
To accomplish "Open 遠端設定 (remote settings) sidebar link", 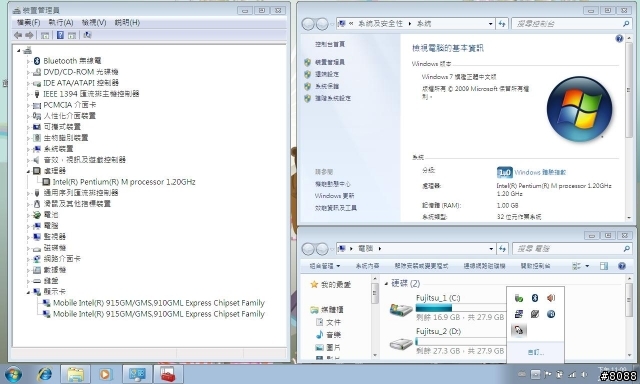I will coord(327,74).
